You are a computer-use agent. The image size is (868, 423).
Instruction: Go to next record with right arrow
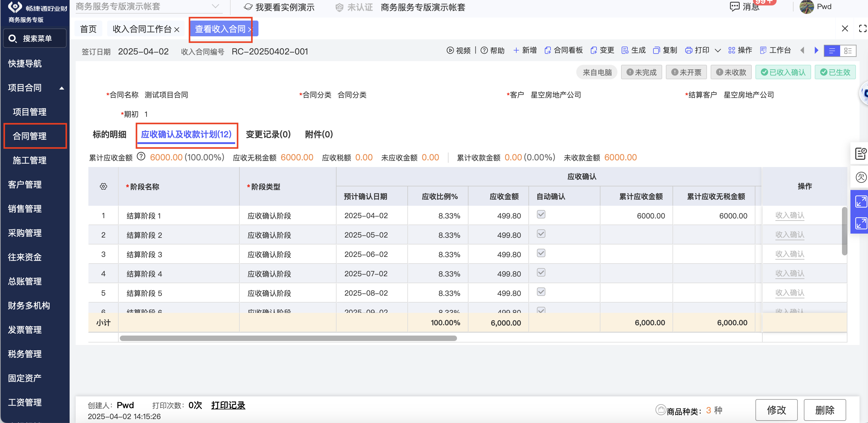817,51
